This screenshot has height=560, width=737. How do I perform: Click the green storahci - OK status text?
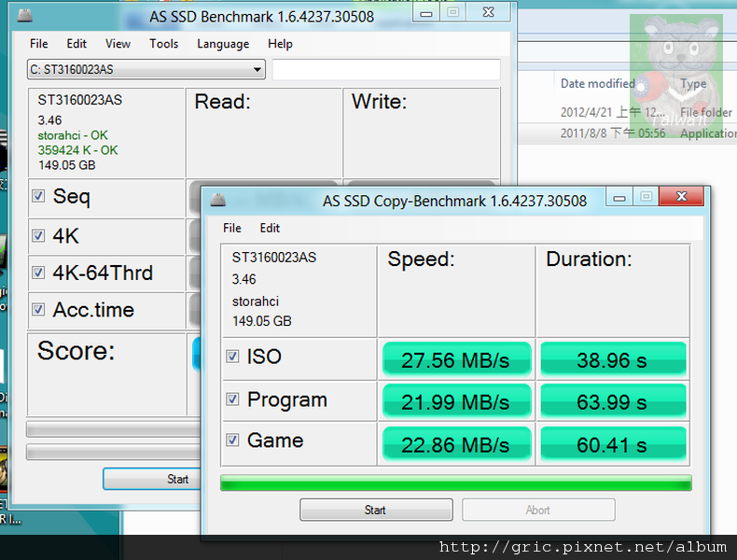pos(73,135)
